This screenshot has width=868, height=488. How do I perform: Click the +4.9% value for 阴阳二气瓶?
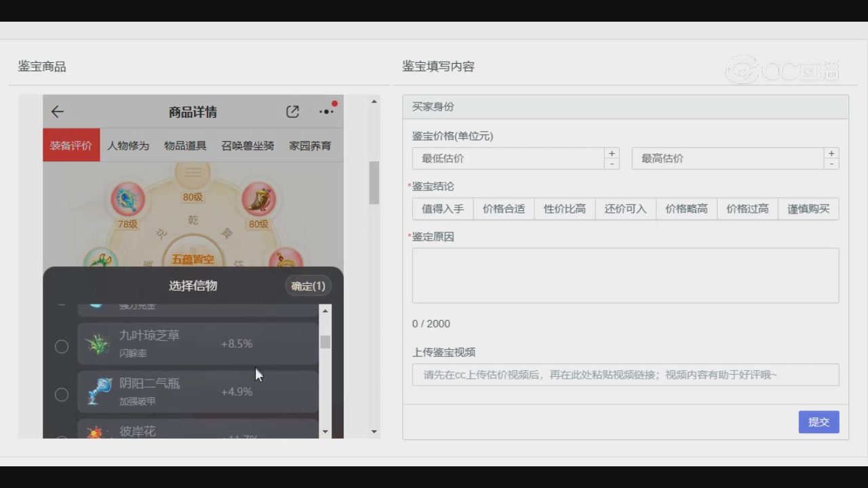point(237,392)
